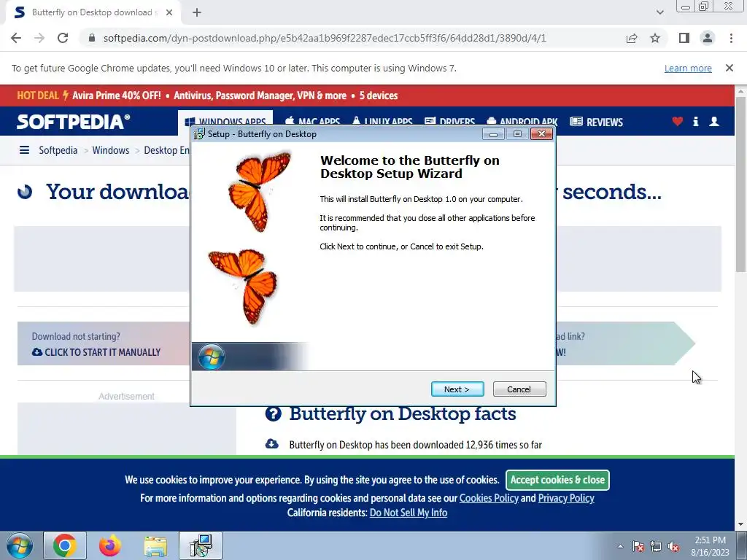Viewport: 747px width, 560px height.
Task: Close the Butterfly on Desktop download tab
Action: pos(169,12)
